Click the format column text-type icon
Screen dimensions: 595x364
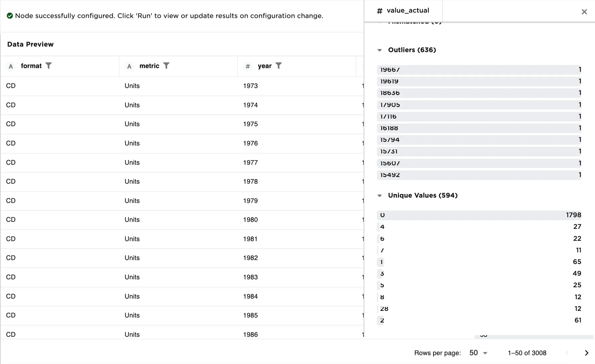click(x=11, y=66)
